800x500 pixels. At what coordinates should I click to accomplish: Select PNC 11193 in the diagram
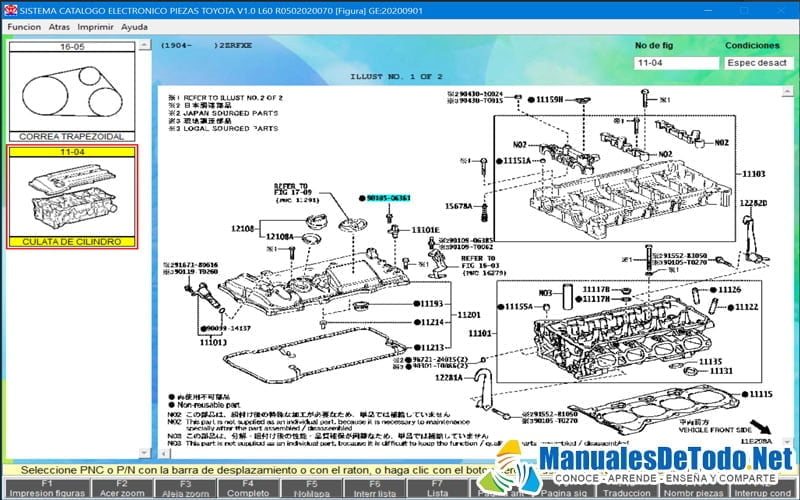click(432, 304)
